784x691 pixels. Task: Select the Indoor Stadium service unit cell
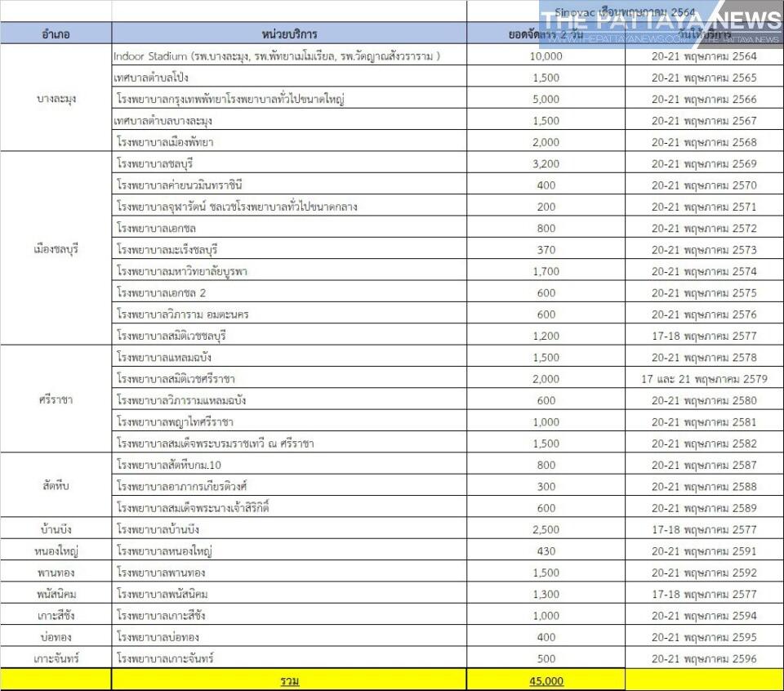(289, 56)
